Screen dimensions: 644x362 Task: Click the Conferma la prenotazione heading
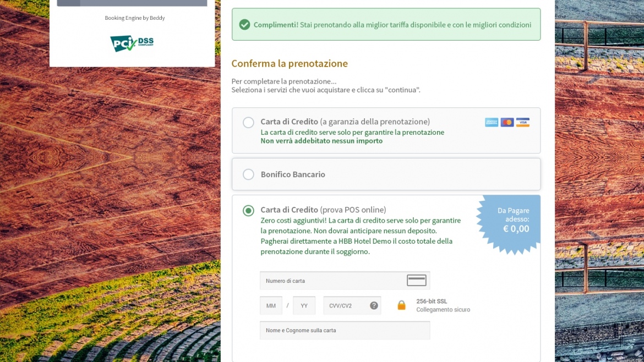click(x=290, y=63)
